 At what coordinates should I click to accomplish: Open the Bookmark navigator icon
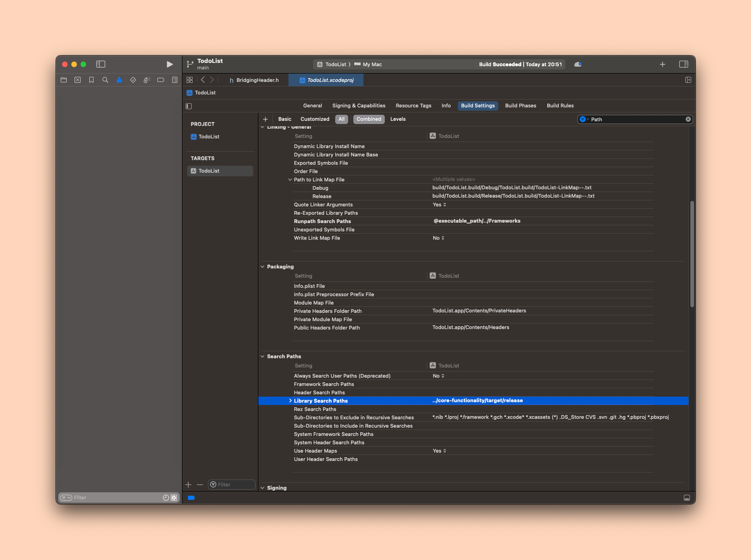[x=91, y=80]
